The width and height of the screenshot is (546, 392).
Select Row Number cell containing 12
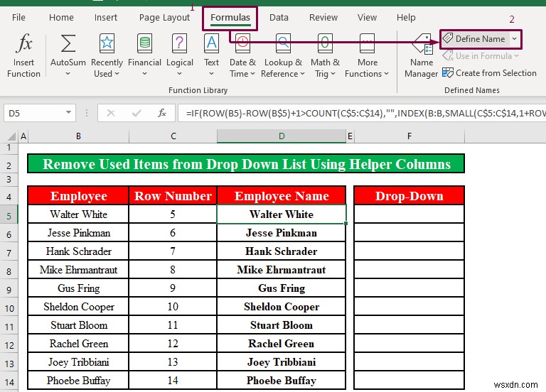tap(173, 343)
